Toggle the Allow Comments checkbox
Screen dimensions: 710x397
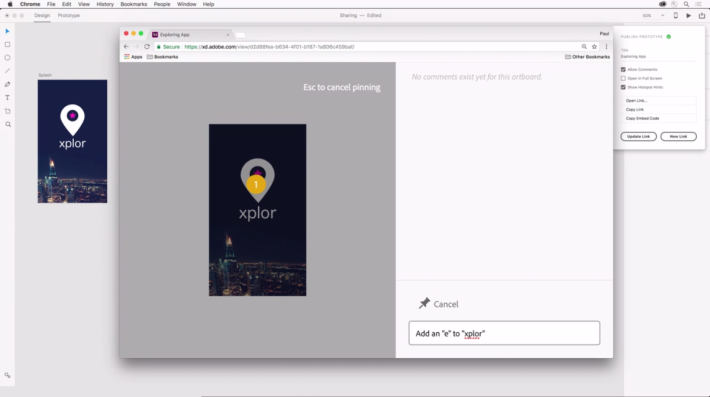tap(623, 69)
